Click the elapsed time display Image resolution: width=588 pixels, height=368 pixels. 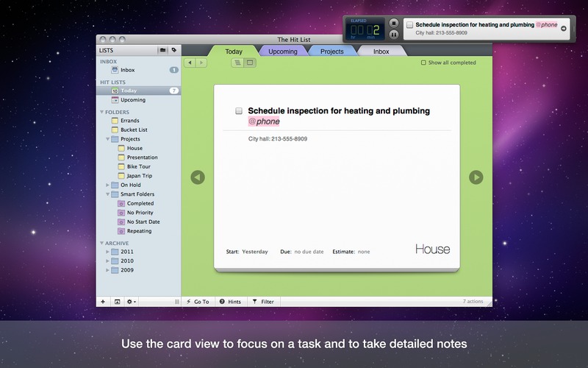(x=365, y=29)
